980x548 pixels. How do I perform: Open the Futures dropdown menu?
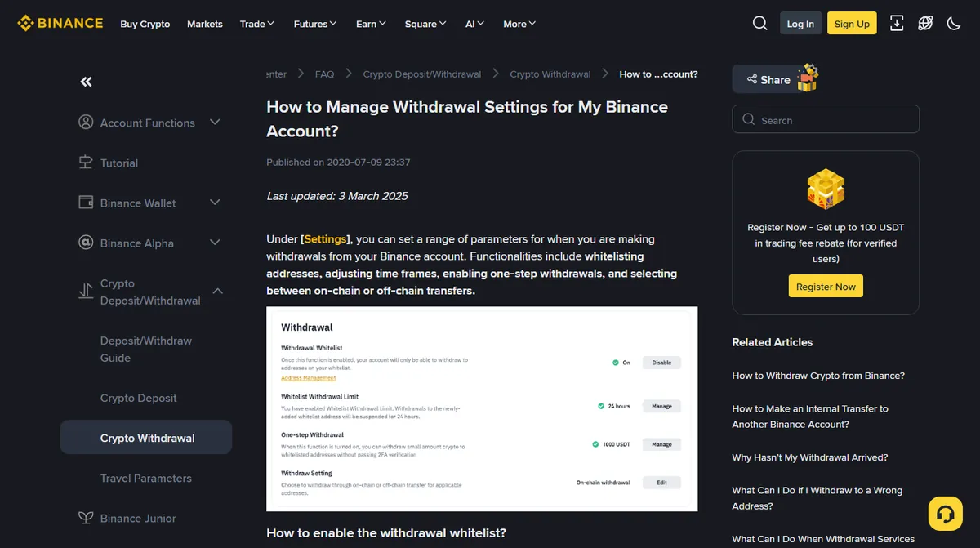coord(315,24)
